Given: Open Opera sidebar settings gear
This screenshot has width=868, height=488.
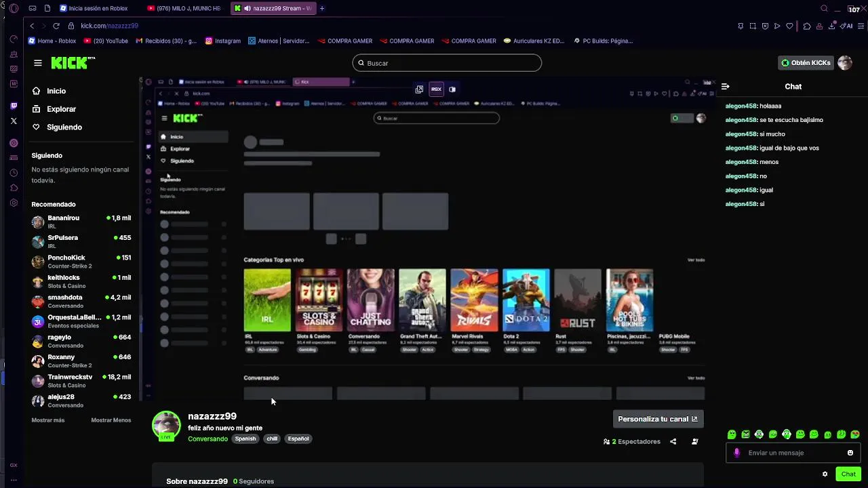Looking at the screenshot, I should click(x=14, y=203).
